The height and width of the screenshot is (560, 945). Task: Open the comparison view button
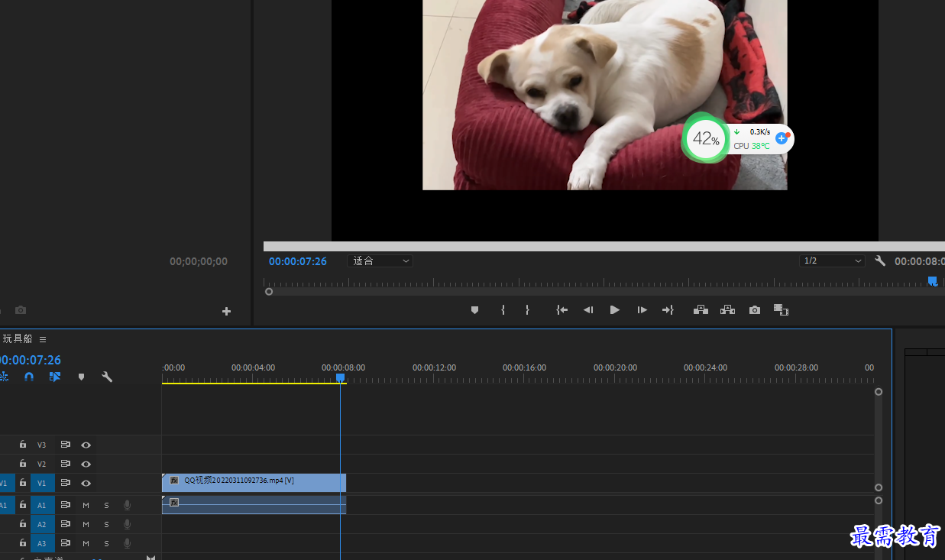tap(781, 310)
